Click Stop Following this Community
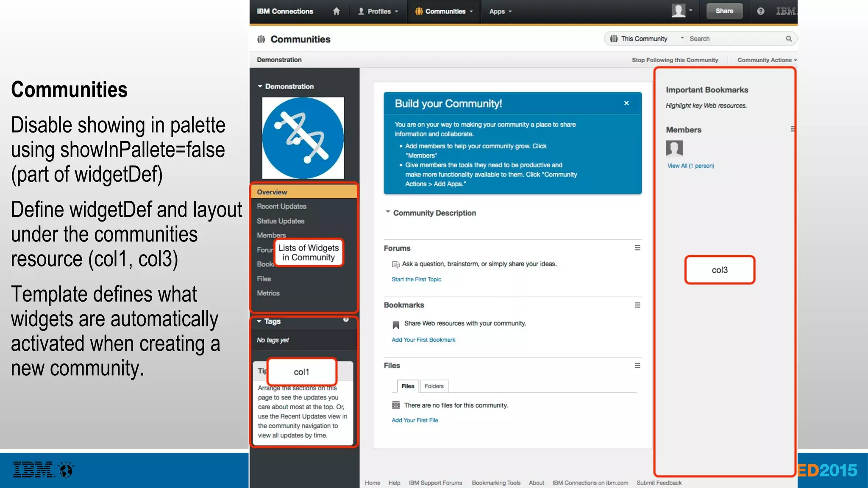Image resolution: width=868 pixels, height=488 pixels. [675, 60]
